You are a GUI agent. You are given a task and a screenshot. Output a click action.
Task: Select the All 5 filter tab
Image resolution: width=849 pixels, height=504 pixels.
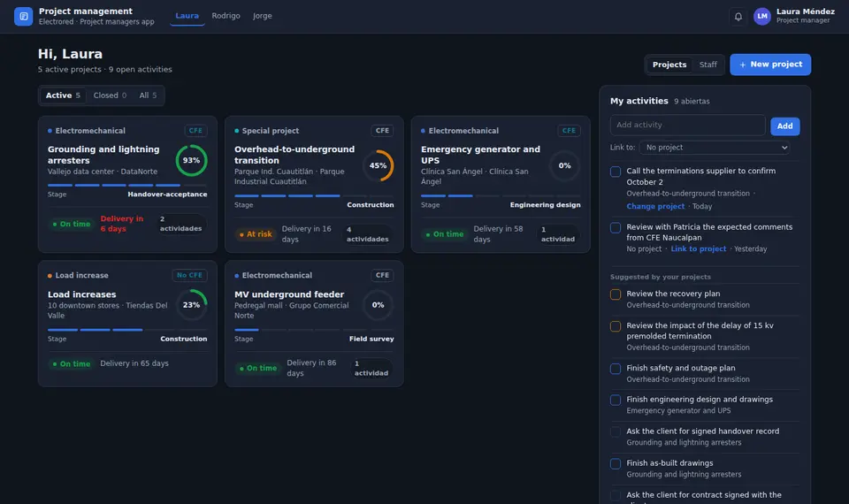(x=148, y=95)
